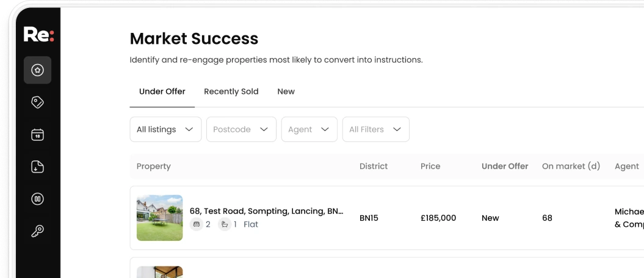Open the 68, Test Road listing address

[x=266, y=211]
